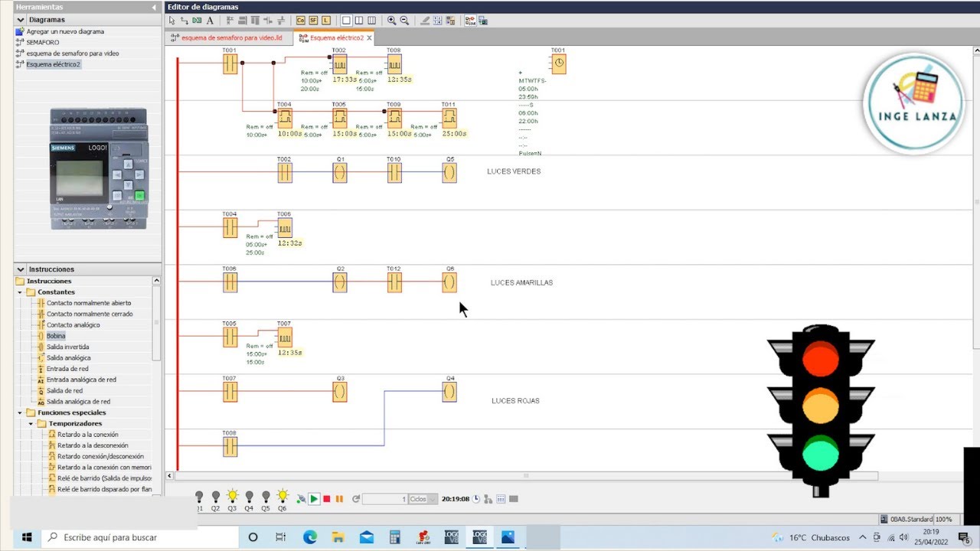Toggle the Q5 output lamp

(266, 497)
